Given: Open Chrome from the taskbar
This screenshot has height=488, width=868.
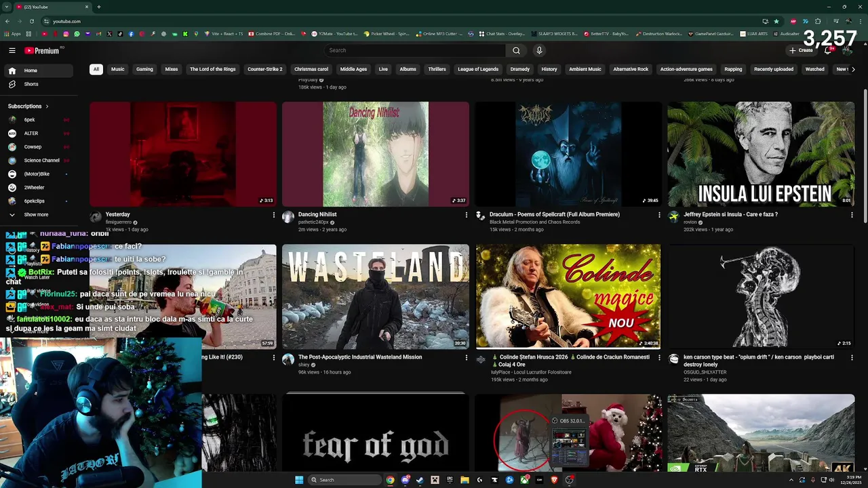Looking at the screenshot, I should click(x=390, y=480).
